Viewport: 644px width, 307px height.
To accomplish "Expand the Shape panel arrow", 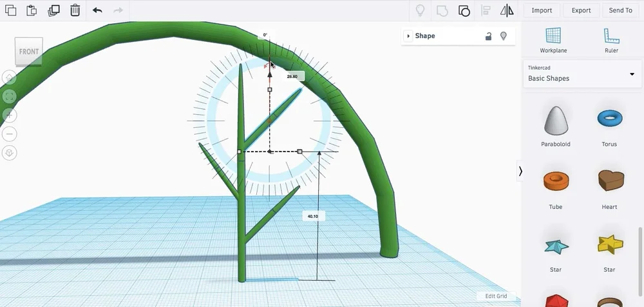I will [408, 36].
